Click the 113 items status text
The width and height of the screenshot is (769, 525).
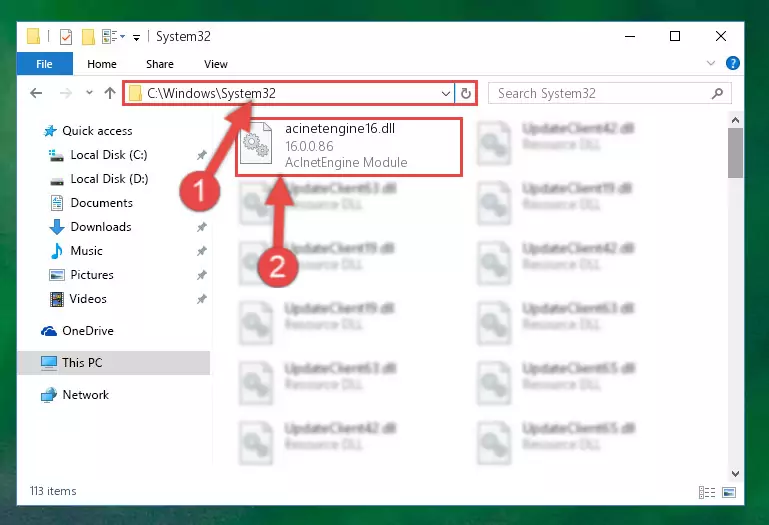click(53, 491)
